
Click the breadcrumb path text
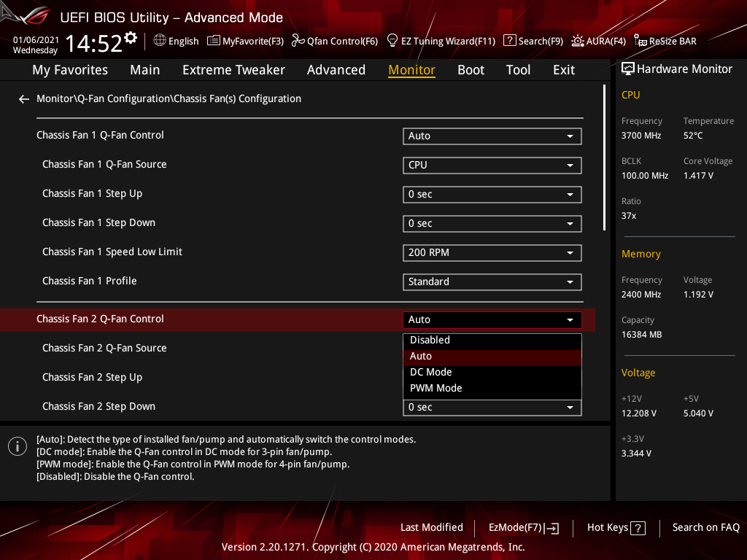point(169,98)
